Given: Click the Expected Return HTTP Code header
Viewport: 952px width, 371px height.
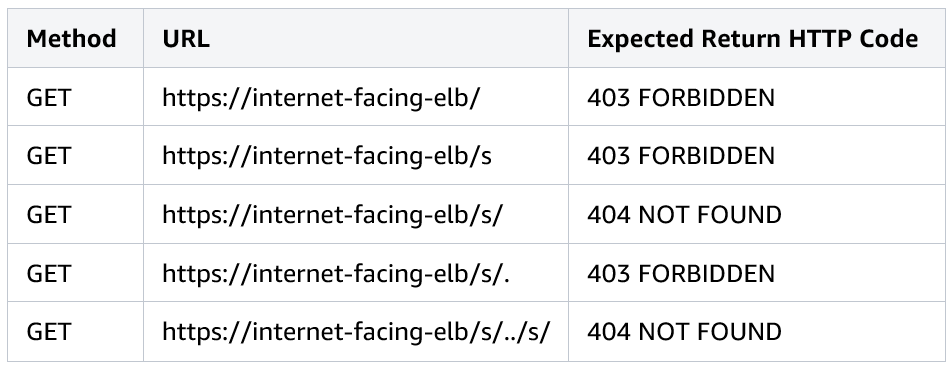Looking at the screenshot, I should point(752,39).
